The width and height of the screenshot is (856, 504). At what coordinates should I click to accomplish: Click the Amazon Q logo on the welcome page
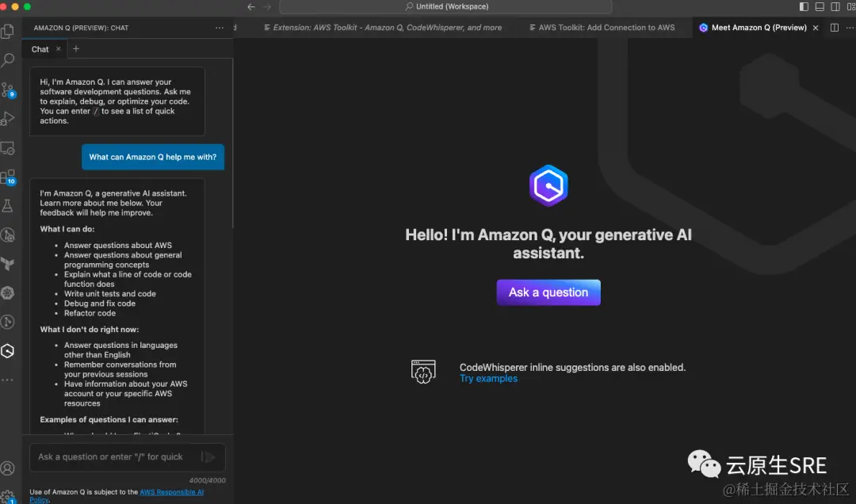tap(548, 185)
